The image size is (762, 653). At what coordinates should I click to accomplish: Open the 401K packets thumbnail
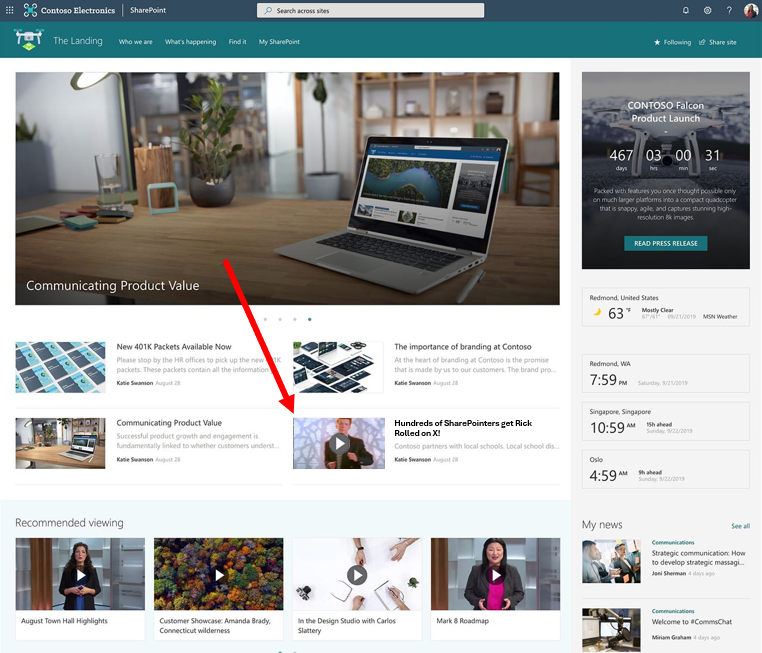60,367
